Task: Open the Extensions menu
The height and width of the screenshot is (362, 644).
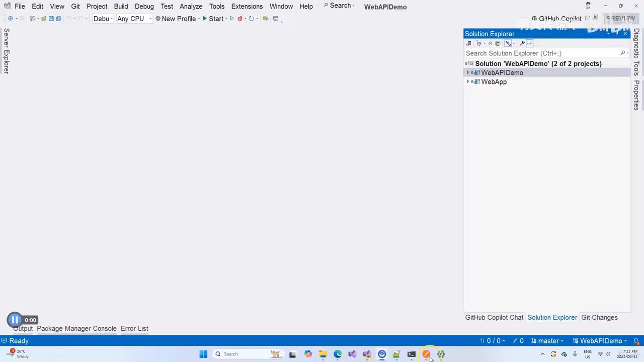Action: (x=247, y=7)
